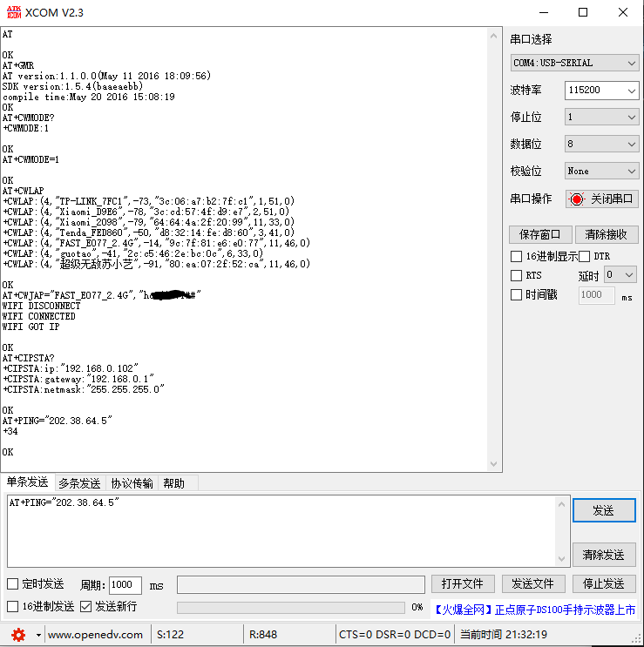Click the SDK version:1.5.4 line
Image resolution: width=644 pixels, height=647 pixels.
[72, 86]
